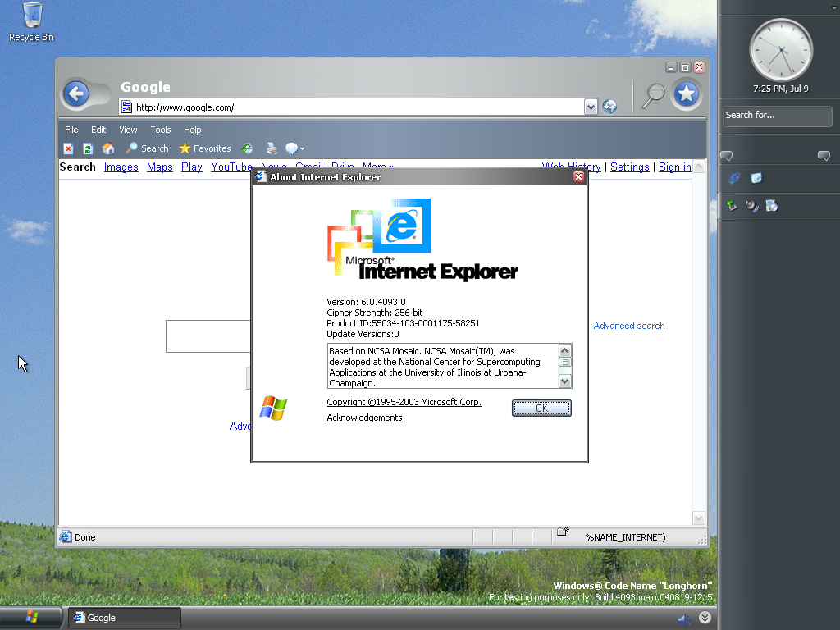
Task: Click page scrollbar down arrow in browser
Action: click(699, 518)
